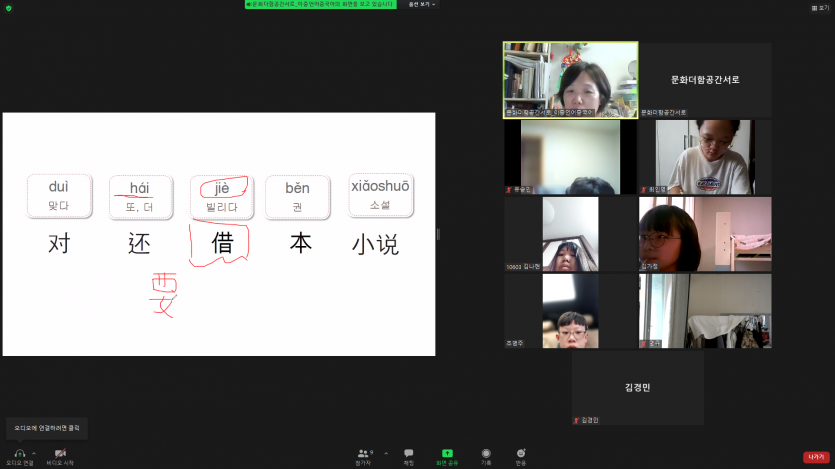Open the chat panel
The height and width of the screenshot is (469, 835).
[408, 454]
